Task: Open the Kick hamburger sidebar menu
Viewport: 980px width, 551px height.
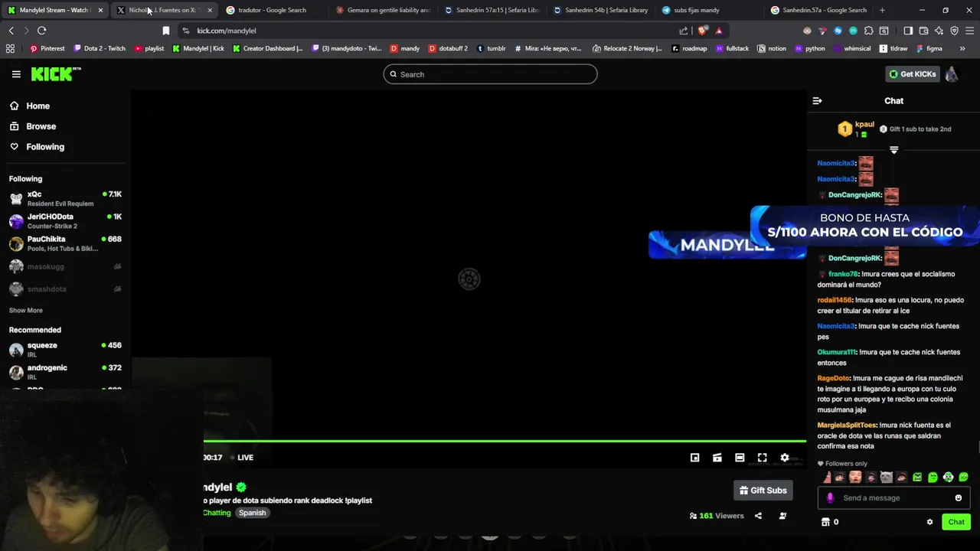Action: pos(16,74)
